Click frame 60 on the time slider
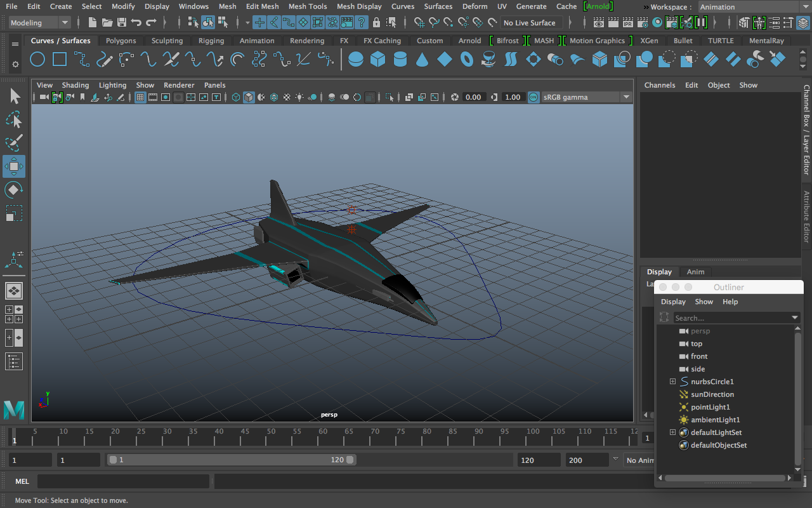This screenshot has height=508, width=812. (323, 438)
